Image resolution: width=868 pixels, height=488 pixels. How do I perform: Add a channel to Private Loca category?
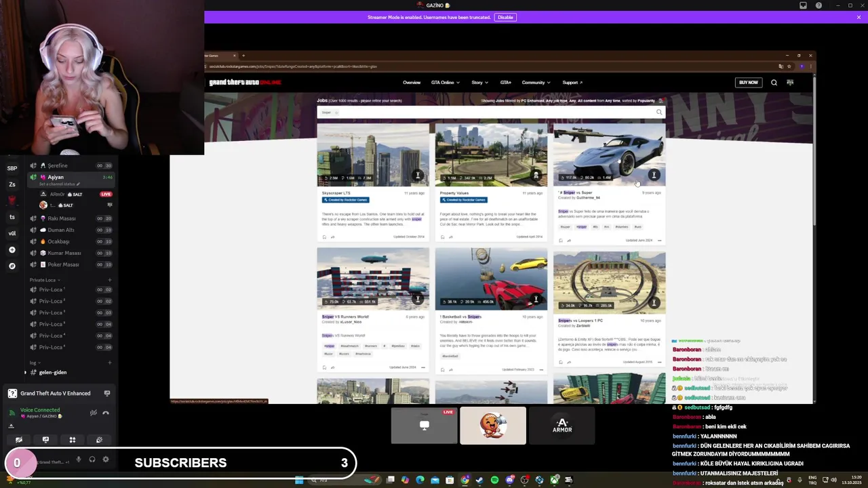[x=110, y=280]
